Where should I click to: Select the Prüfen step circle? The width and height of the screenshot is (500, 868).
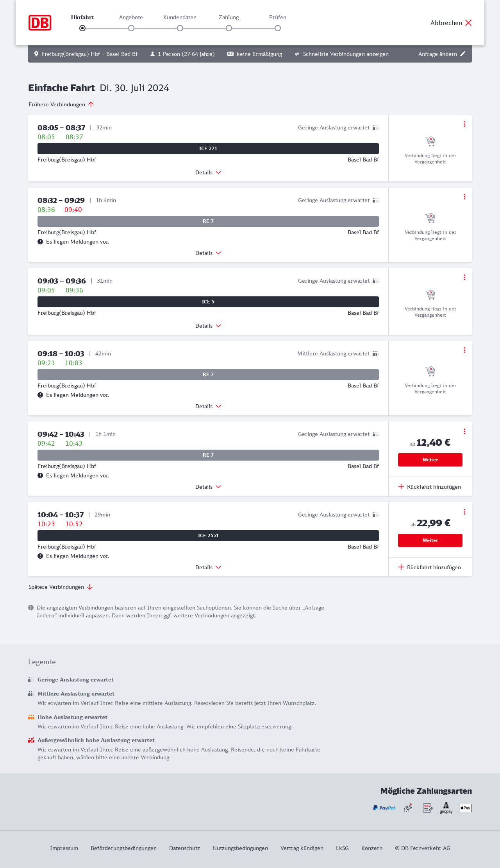[x=278, y=28]
